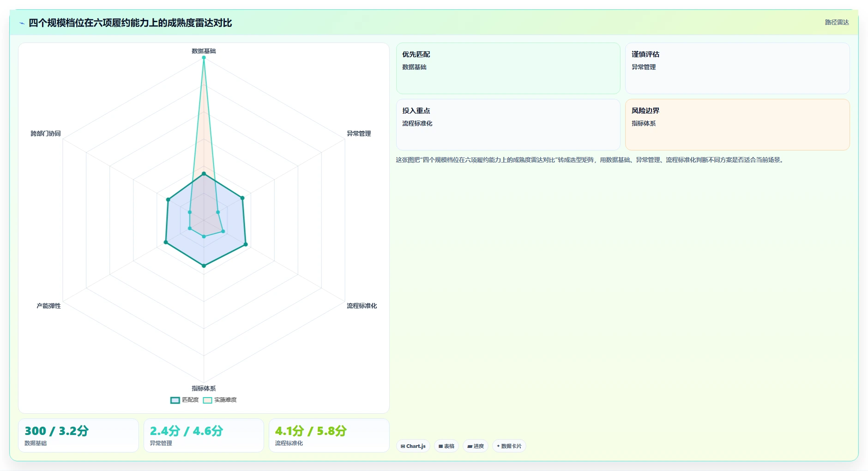This screenshot has height=471, width=868.
Task: Open the 投入重点 card
Action: [x=508, y=125]
